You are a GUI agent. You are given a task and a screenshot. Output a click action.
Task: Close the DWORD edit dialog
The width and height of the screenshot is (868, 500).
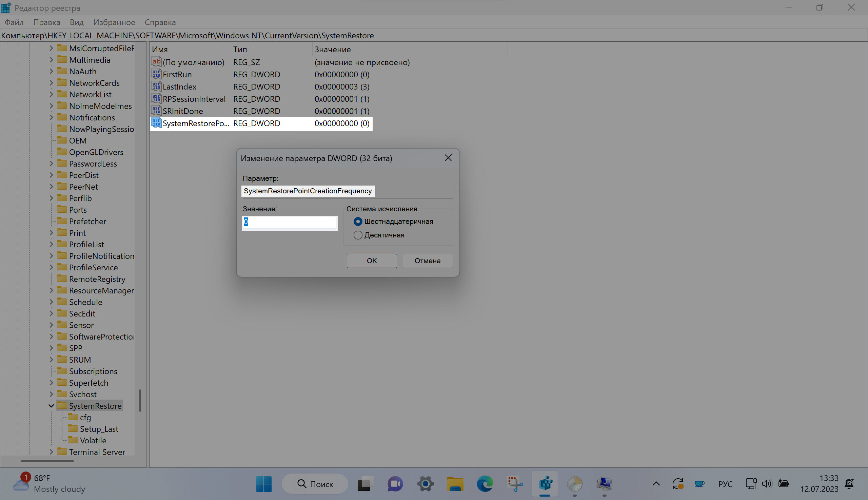[x=448, y=158]
